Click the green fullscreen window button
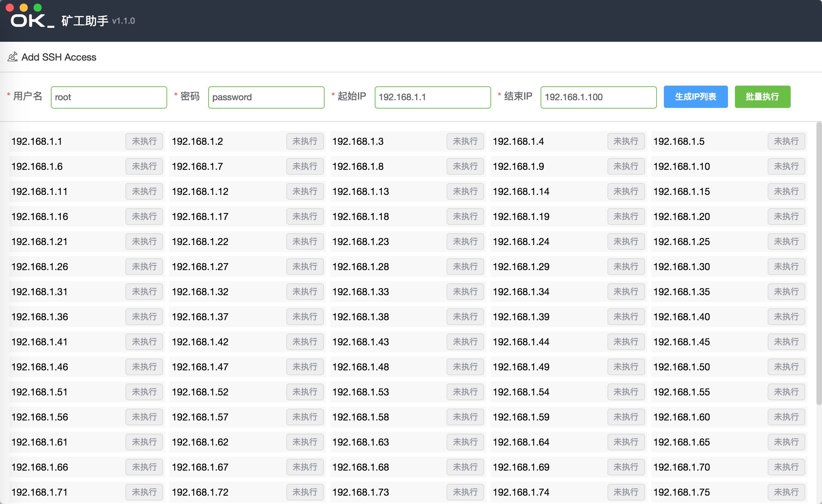This screenshot has width=822, height=504. [38, 7]
